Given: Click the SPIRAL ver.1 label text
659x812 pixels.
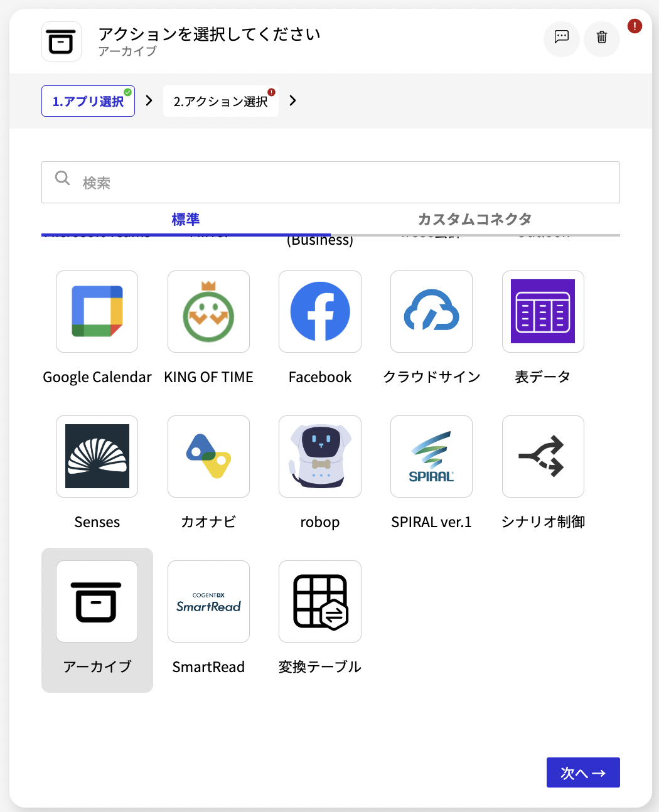Looking at the screenshot, I should pyautogui.click(x=431, y=522).
